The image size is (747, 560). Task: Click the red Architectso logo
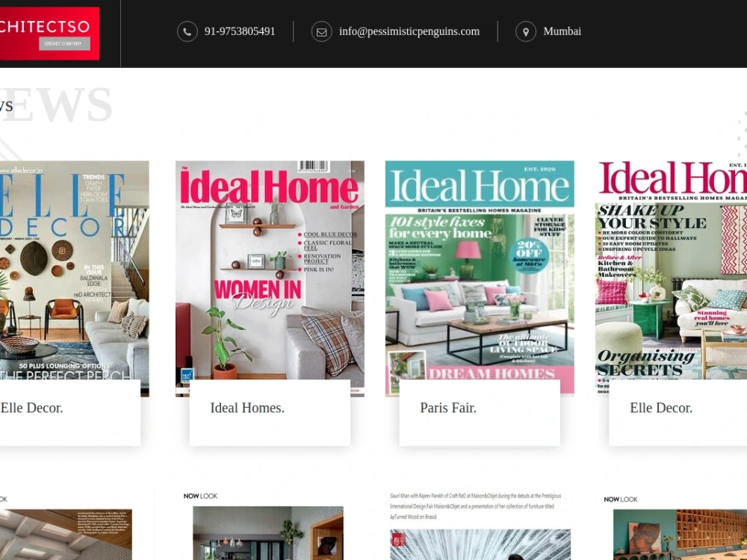[x=49, y=34]
